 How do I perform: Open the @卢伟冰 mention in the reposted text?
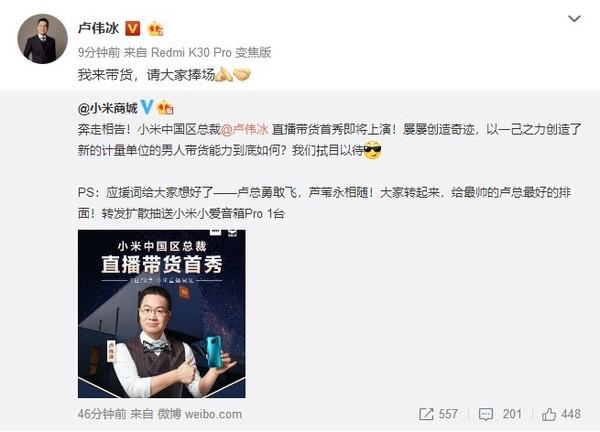pos(245,130)
